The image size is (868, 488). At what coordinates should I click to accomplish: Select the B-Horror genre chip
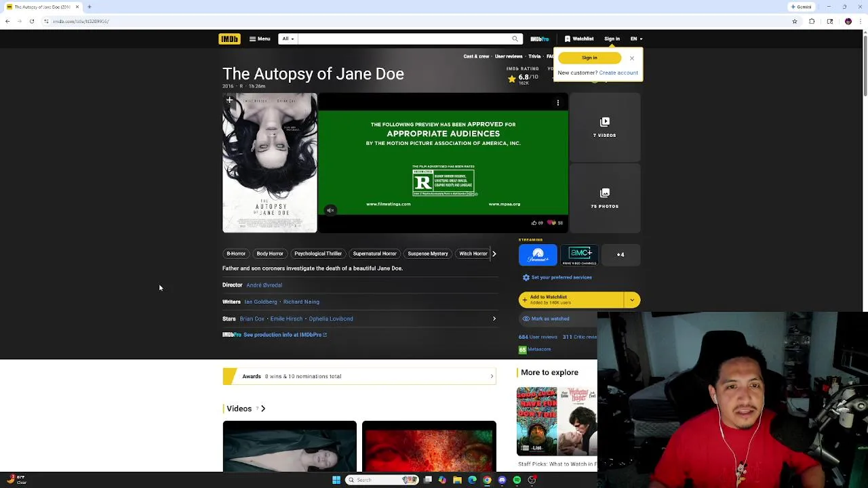click(236, 253)
